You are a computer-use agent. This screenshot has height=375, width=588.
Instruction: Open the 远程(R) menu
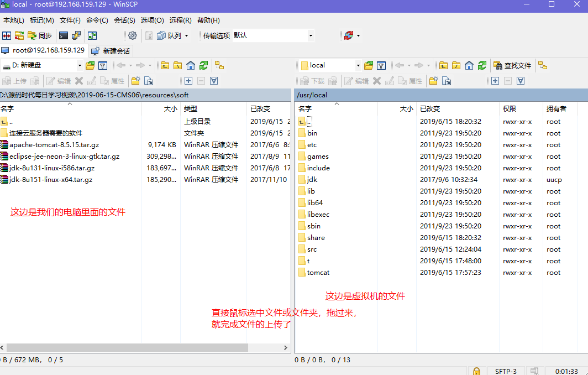180,20
